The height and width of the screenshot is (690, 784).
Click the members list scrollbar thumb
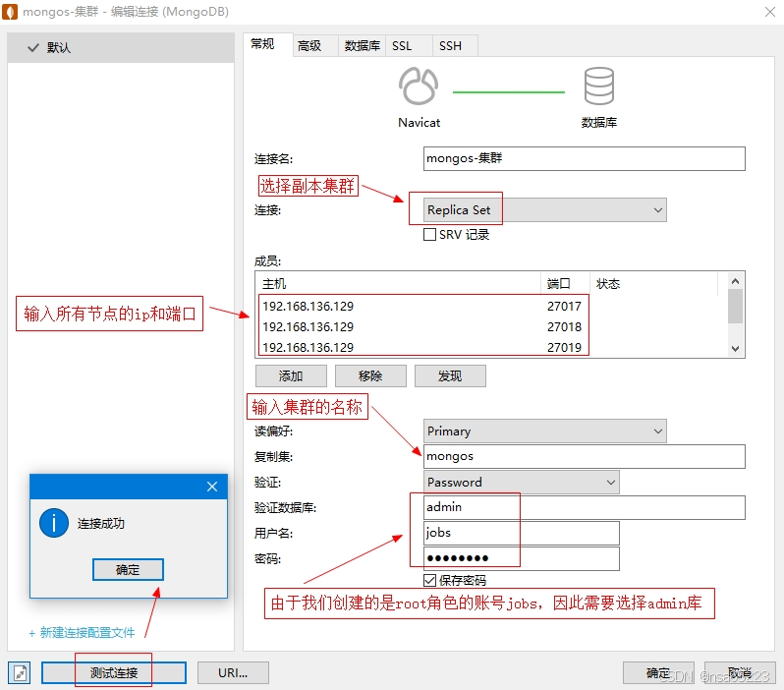(x=735, y=307)
